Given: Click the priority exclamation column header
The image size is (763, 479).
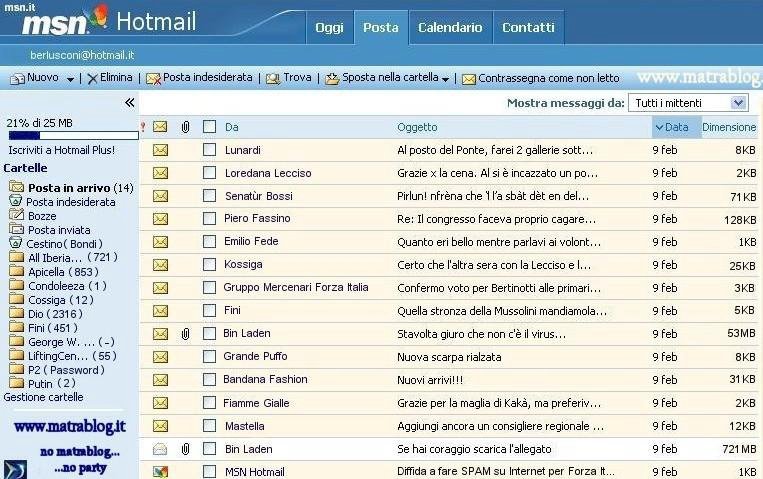Looking at the screenshot, I should tap(143, 127).
